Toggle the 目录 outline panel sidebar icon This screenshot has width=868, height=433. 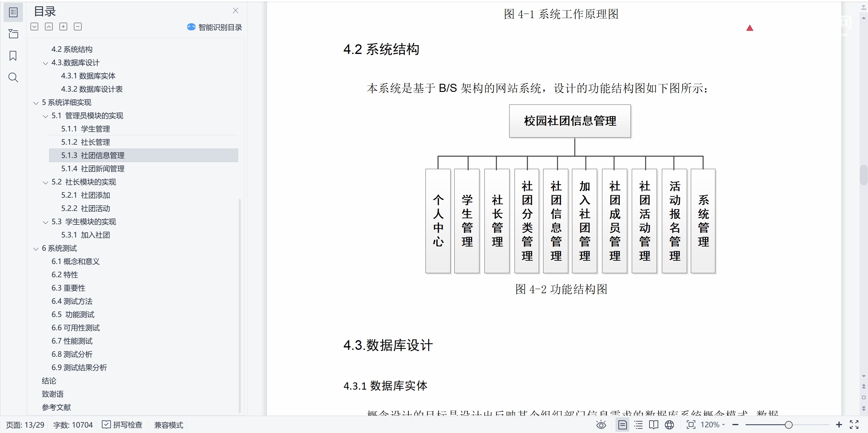(x=13, y=12)
